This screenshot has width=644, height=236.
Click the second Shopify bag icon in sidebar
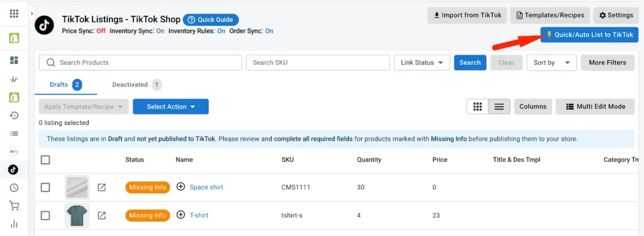(x=14, y=97)
